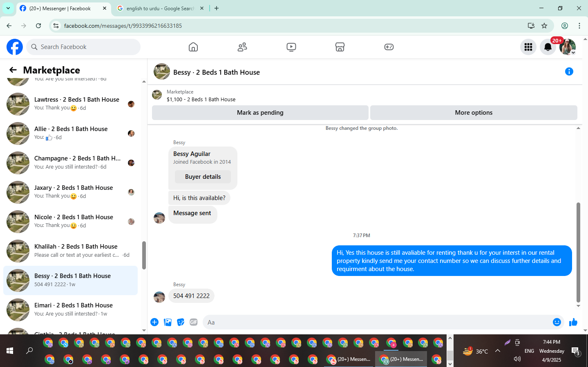Switch to the english to urdu Google tab

(x=160, y=8)
